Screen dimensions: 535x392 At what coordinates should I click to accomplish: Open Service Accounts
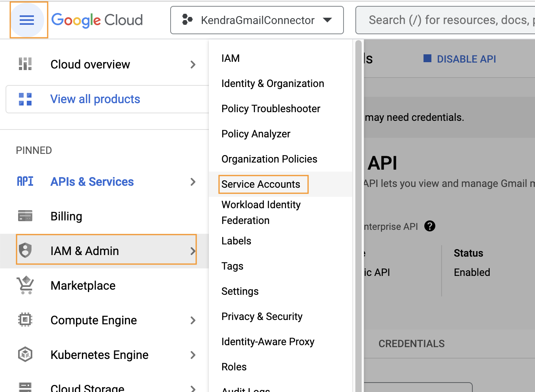pyautogui.click(x=261, y=184)
